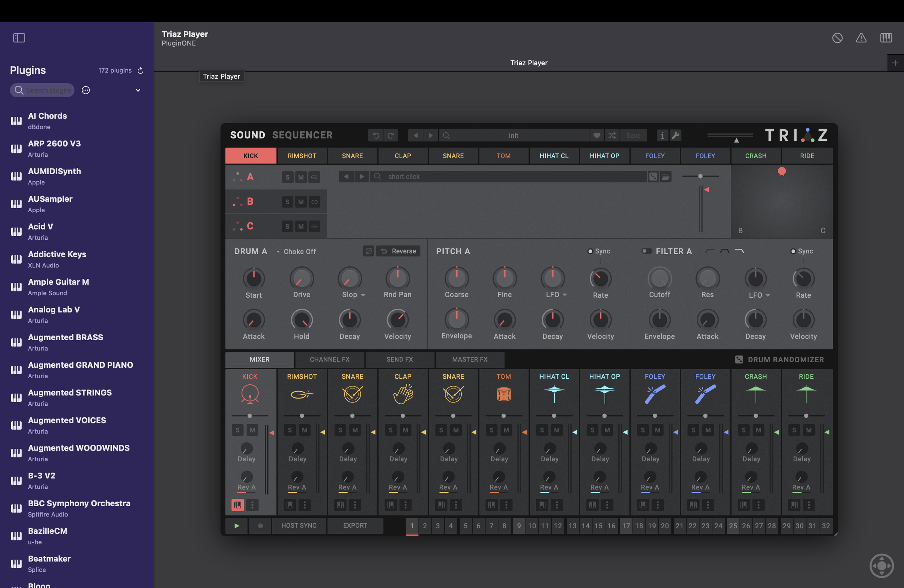The height and width of the screenshot is (588, 904).
Task: Solo layer A
Action: pos(287,177)
